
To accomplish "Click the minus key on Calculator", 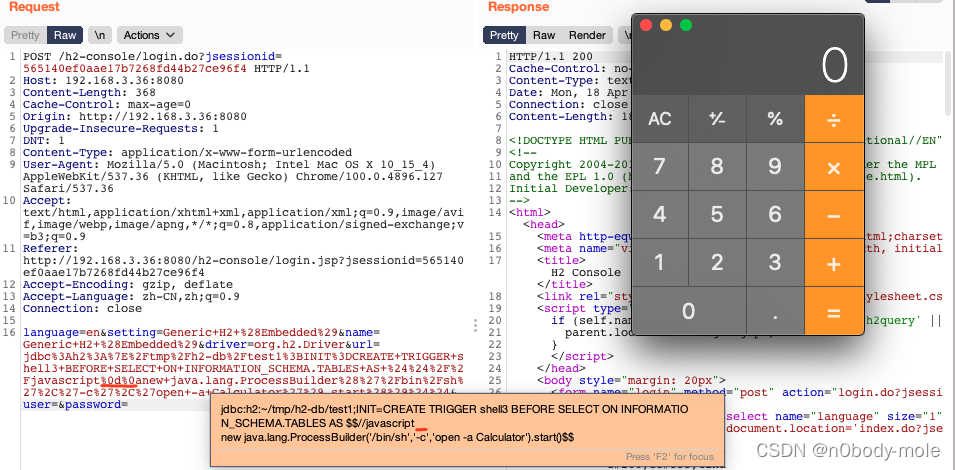I will point(834,215).
